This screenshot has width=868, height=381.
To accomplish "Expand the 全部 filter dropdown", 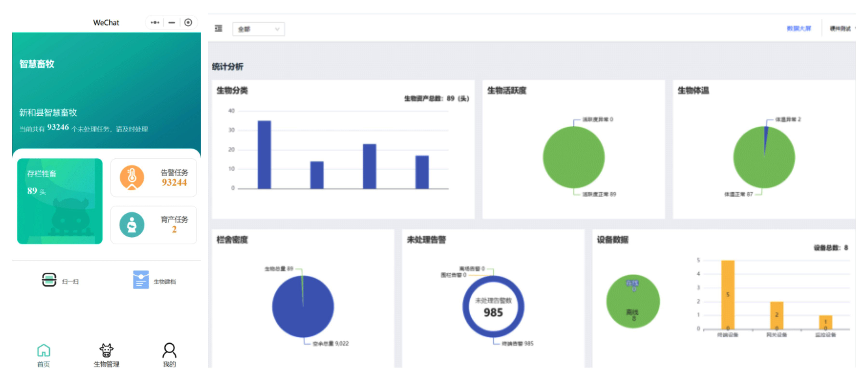I will (x=258, y=29).
